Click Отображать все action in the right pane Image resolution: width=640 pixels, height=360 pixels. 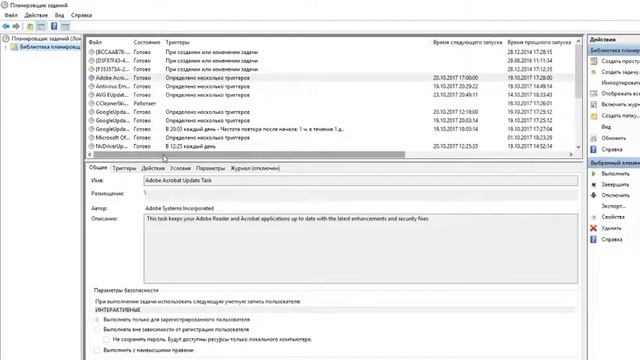(x=615, y=94)
